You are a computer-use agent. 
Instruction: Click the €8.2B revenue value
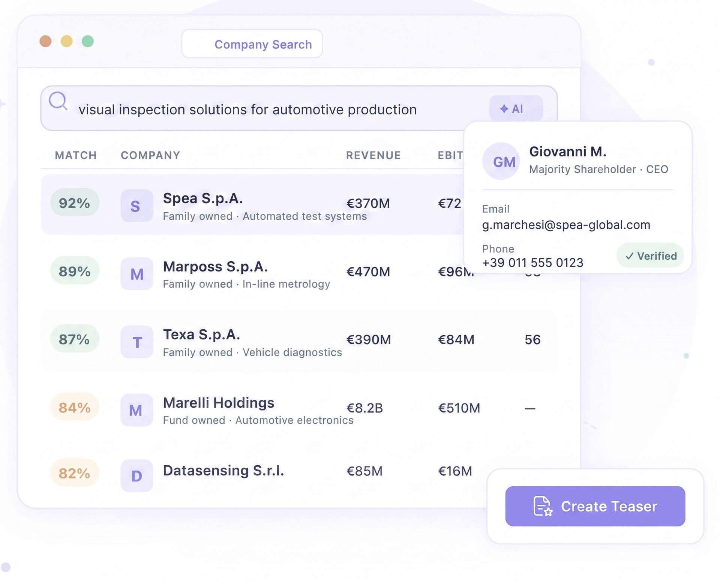point(364,408)
